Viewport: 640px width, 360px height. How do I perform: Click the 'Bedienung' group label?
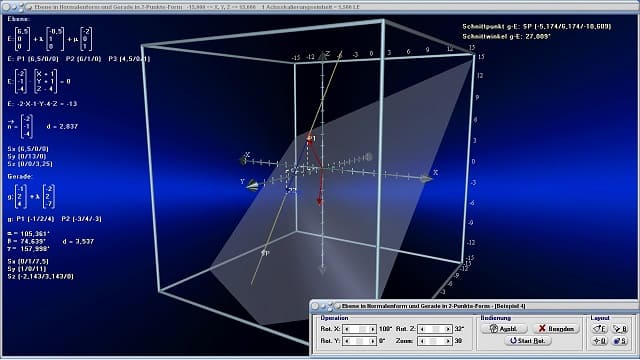pos(496,318)
